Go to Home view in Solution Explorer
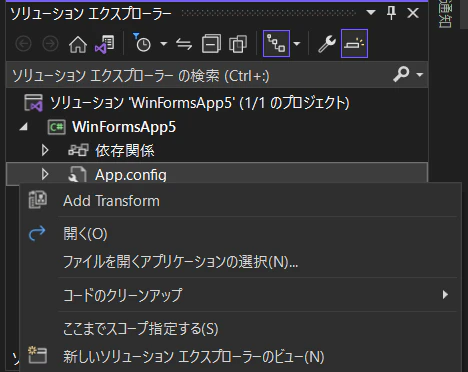Image resolution: width=468 pixels, height=372 pixels. [78, 44]
